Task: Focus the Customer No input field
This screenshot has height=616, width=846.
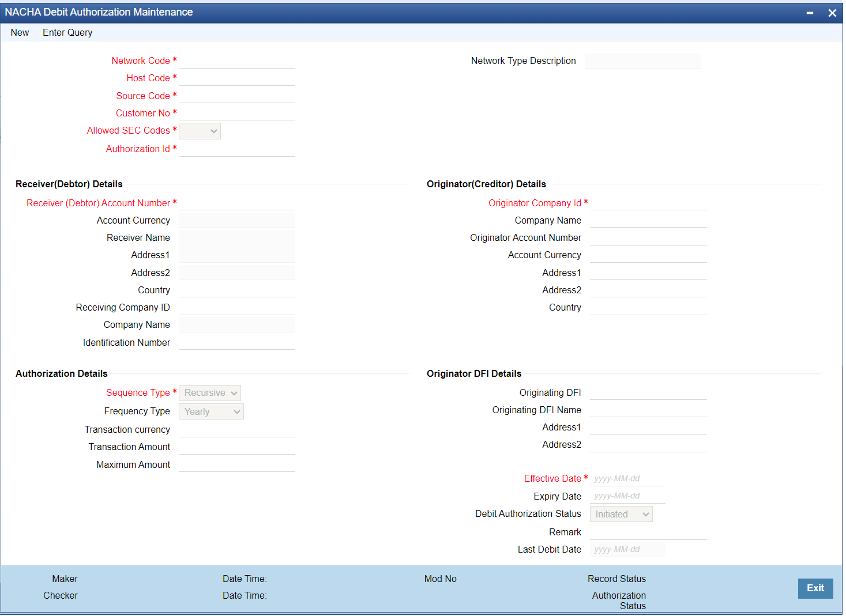Action: click(x=237, y=113)
